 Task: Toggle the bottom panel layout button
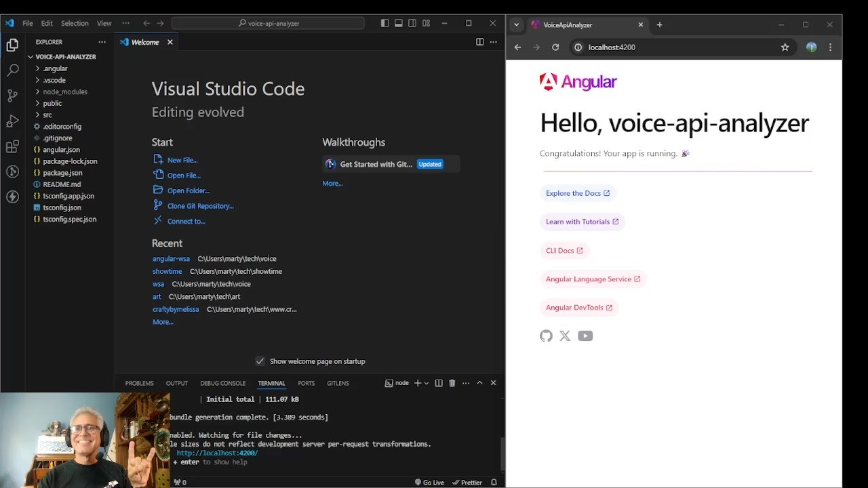click(399, 23)
